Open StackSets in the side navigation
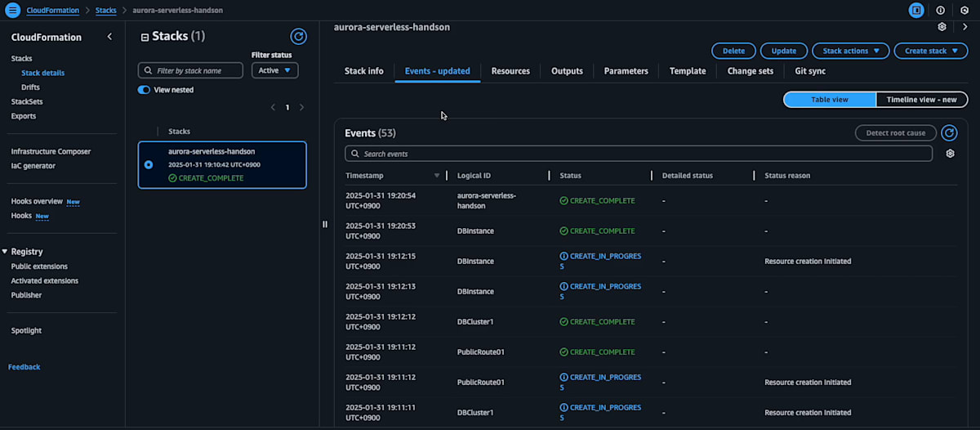Screen dimensions: 980x430 coord(27,101)
